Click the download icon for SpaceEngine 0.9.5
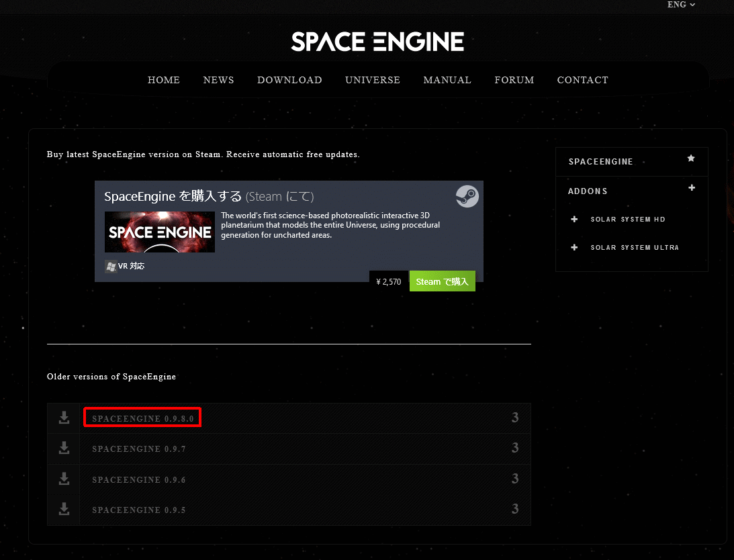This screenshot has height=560, width=734. coord(64,509)
